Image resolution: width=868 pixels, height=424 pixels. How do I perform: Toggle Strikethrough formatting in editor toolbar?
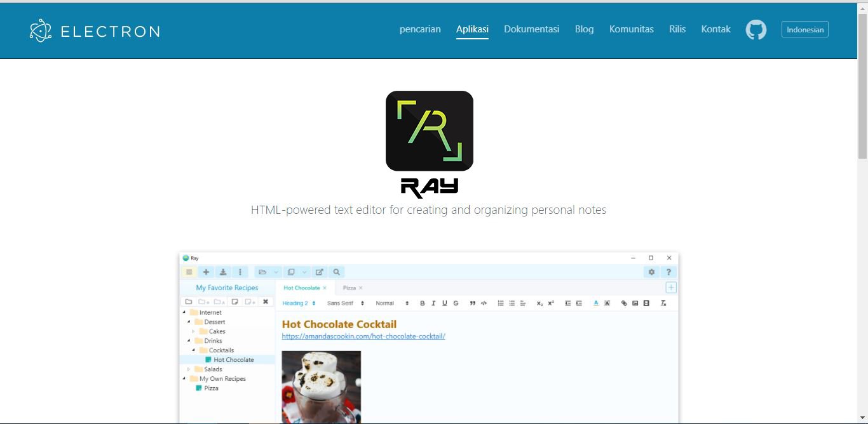click(456, 303)
